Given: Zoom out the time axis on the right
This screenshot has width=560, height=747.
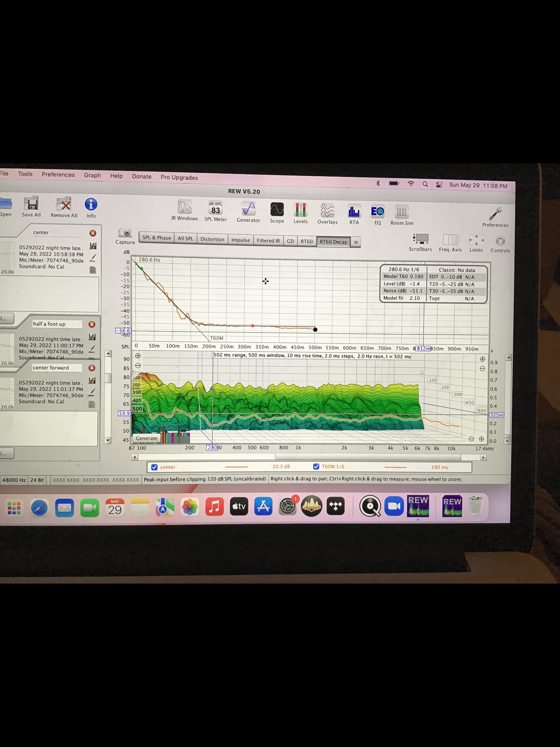Looking at the screenshot, I should pos(482,368).
